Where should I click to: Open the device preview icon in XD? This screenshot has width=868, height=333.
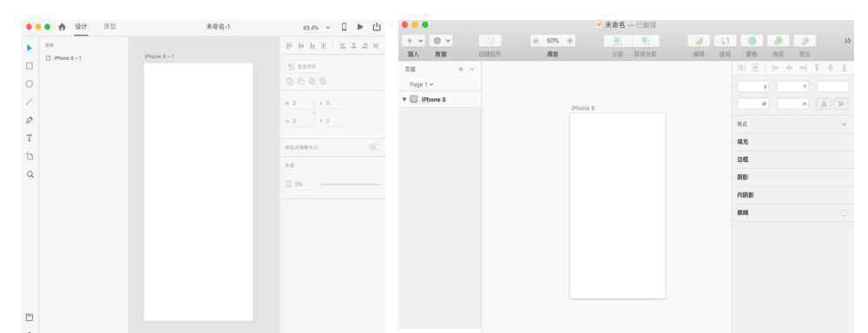(x=344, y=27)
